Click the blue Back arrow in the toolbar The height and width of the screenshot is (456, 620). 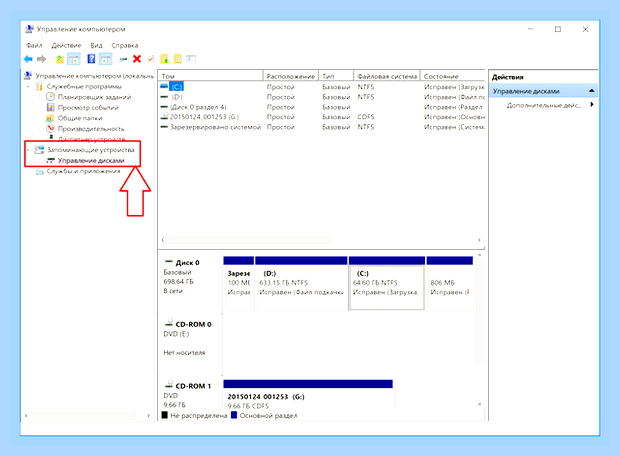[28, 59]
